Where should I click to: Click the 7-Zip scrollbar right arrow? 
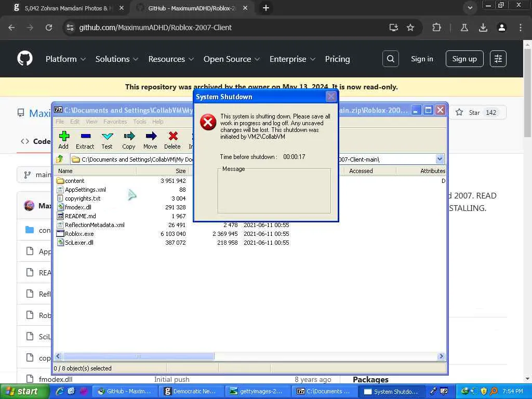[441, 356]
